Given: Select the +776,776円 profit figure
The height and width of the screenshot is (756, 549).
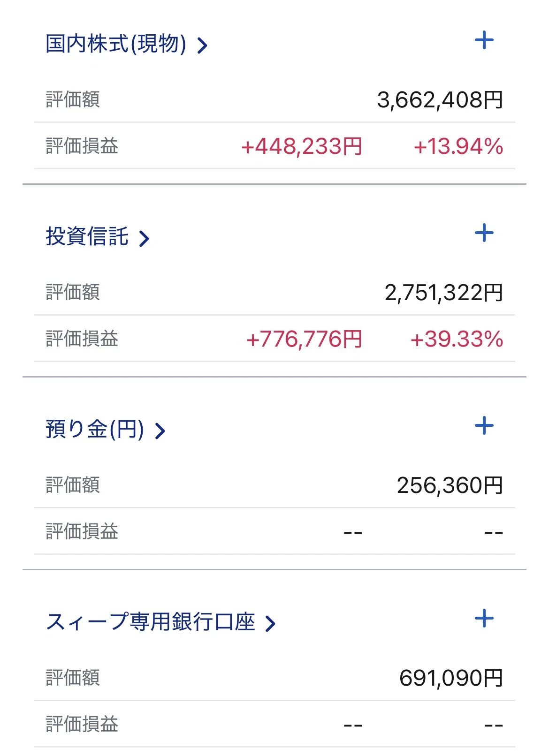Looking at the screenshot, I should click(304, 339).
